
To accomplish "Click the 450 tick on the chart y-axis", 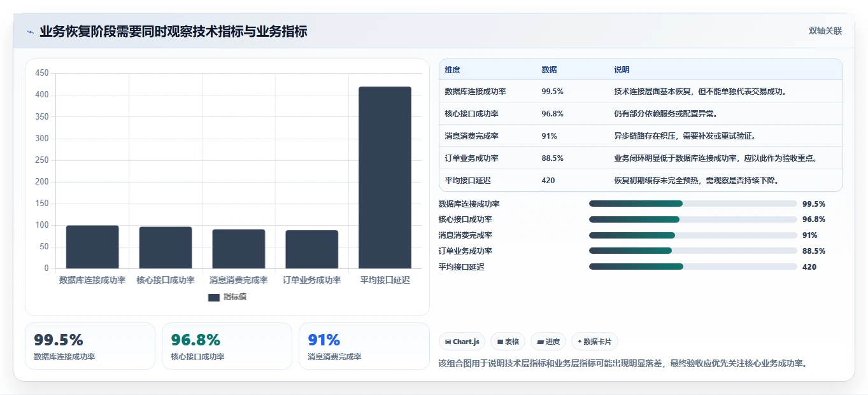I will (x=42, y=73).
